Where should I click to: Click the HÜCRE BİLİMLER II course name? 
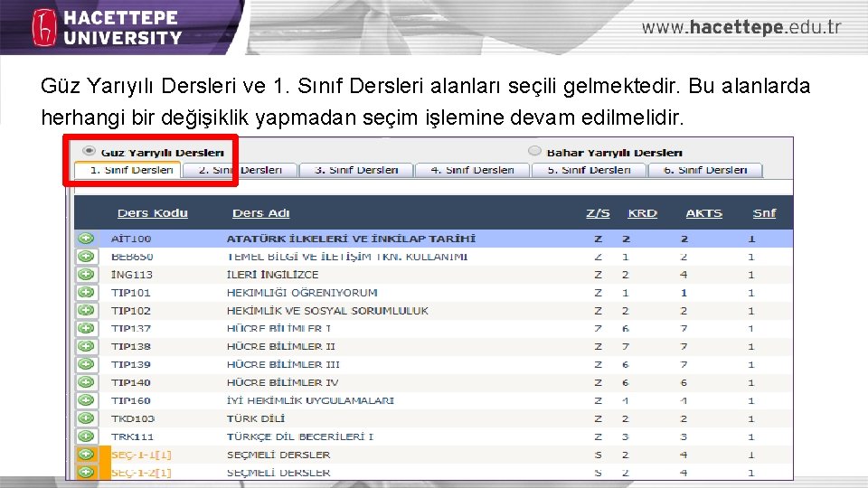[x=280, y=346]
